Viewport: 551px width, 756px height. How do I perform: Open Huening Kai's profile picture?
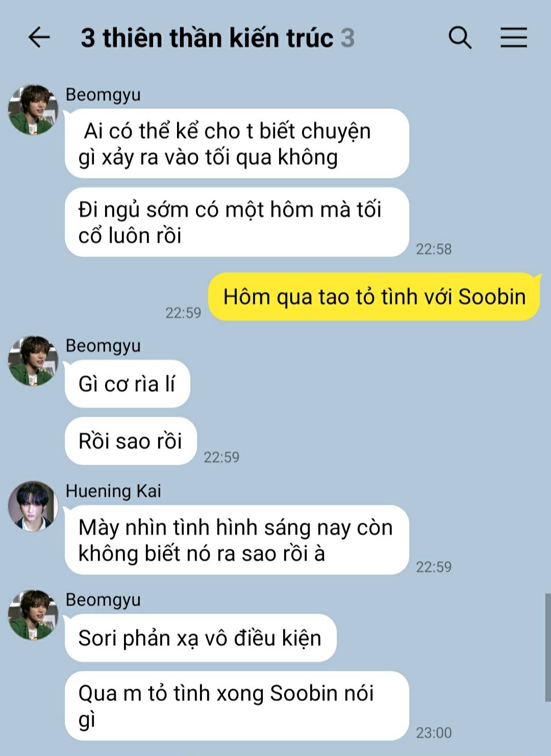pyautogui.click(x=33, y=506)
